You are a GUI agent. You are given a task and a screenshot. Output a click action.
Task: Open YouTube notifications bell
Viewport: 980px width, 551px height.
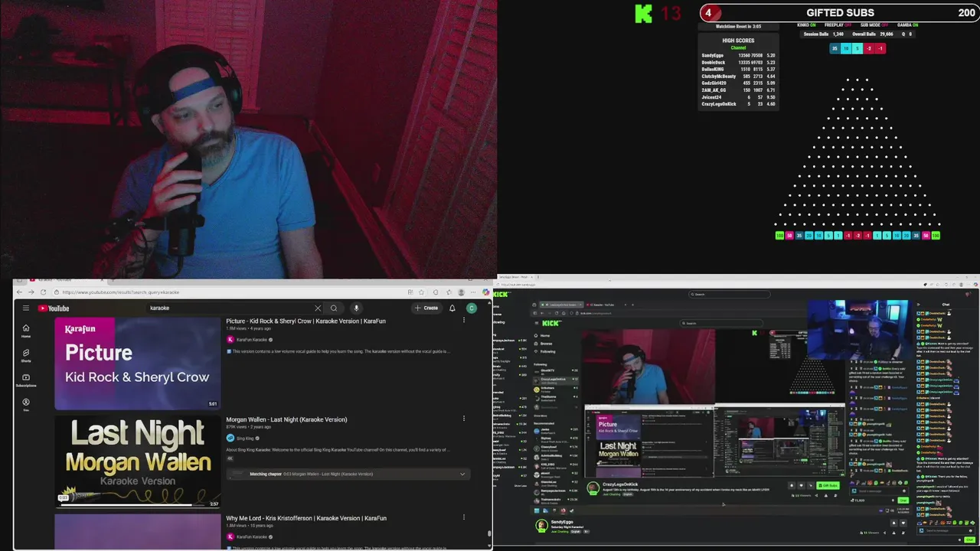coord(452,308)
